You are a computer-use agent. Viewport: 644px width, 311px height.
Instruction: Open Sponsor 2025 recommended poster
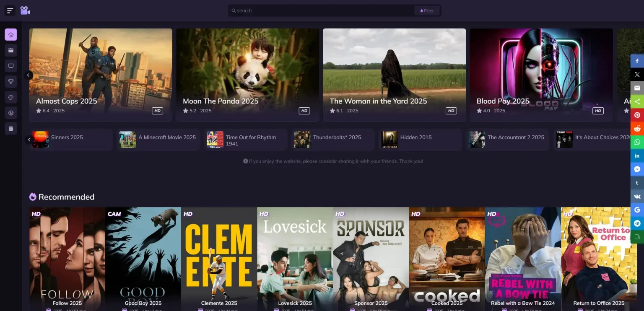pos(371,259)
